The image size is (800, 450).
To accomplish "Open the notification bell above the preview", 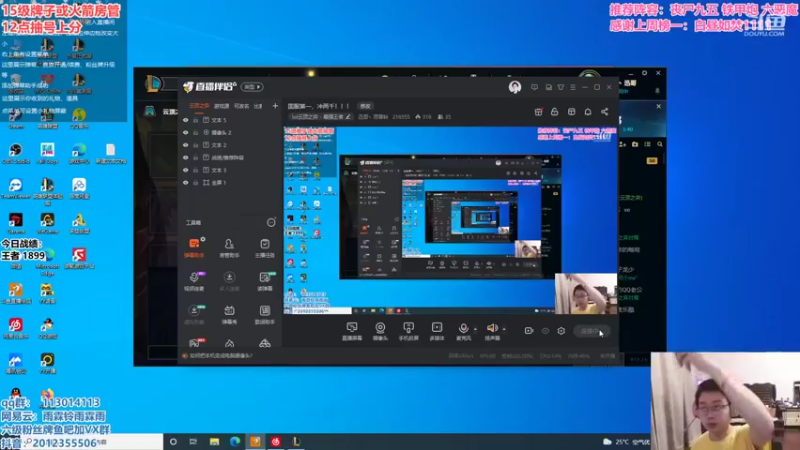I will (588, 112).
